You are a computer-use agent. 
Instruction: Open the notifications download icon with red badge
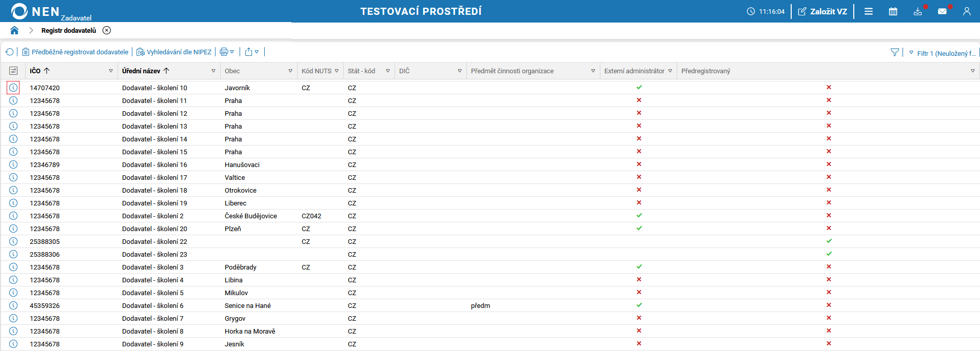(918, 11)
